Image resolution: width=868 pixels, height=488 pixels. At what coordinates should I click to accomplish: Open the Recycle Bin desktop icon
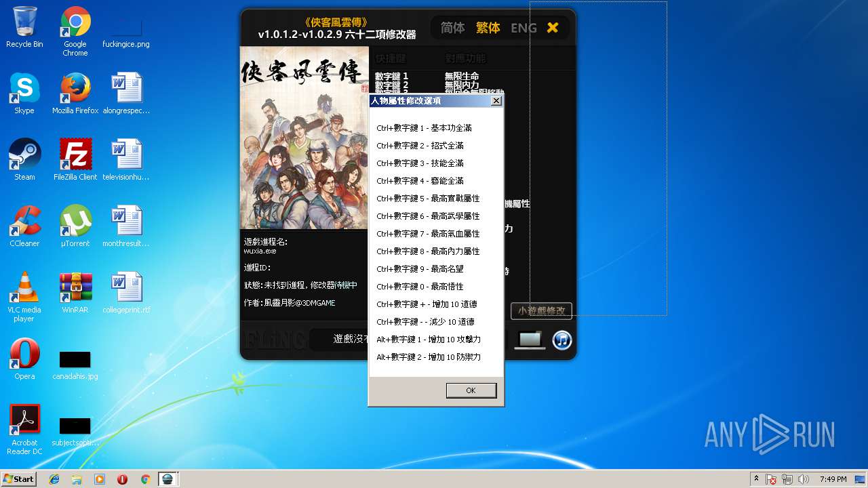click(24, 27)
